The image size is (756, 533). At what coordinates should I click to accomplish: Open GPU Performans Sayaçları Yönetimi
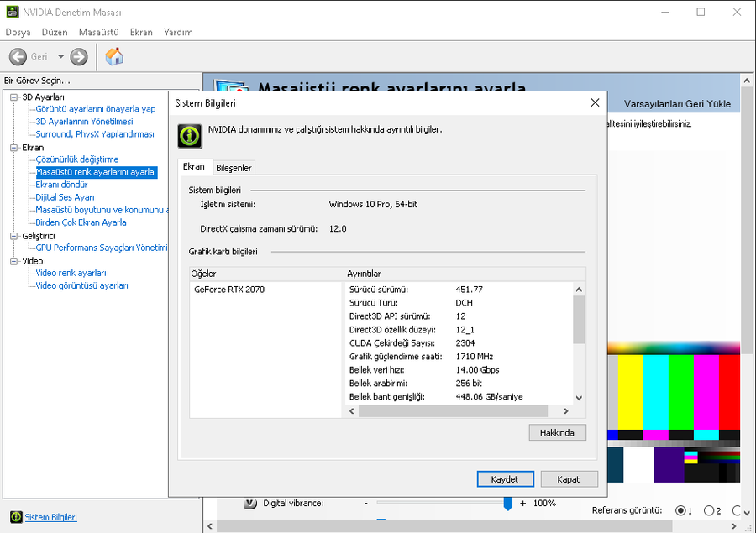point(102,248)
